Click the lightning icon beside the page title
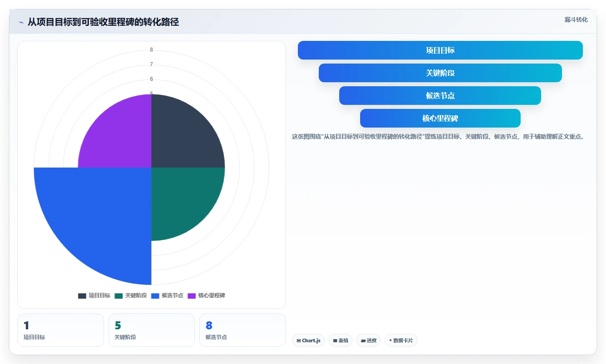 [21, 22]
